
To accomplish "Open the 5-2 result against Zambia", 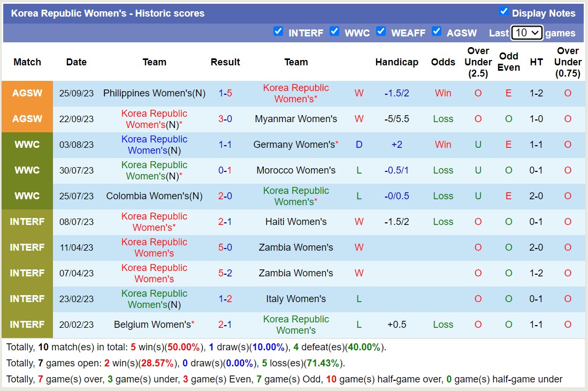I will pos(225,273).
